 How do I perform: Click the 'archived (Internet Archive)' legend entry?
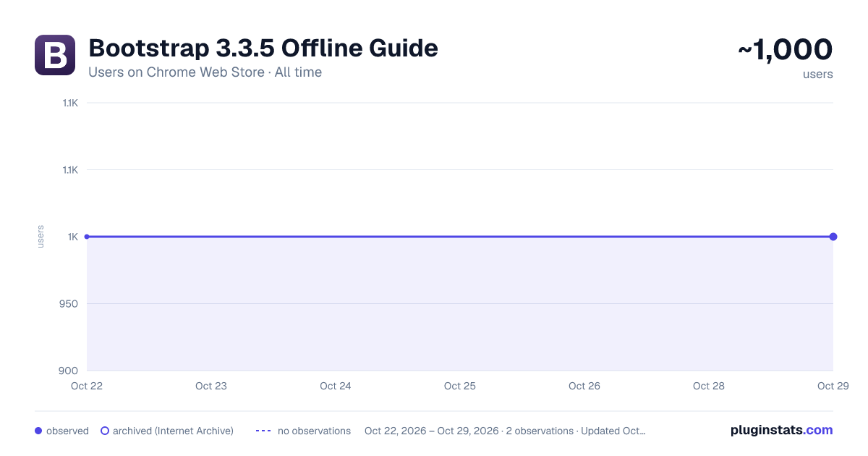coord(167,431)
